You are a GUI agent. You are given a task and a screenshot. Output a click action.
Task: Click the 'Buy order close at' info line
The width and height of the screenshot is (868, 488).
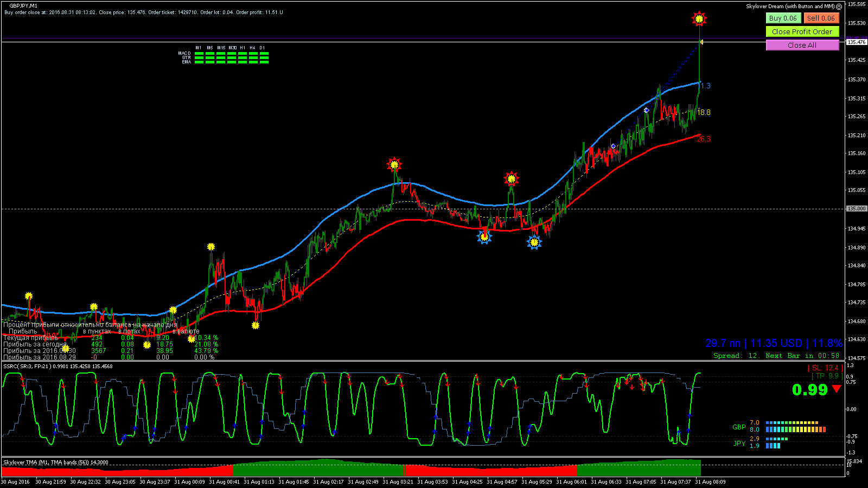pos(144,12)
